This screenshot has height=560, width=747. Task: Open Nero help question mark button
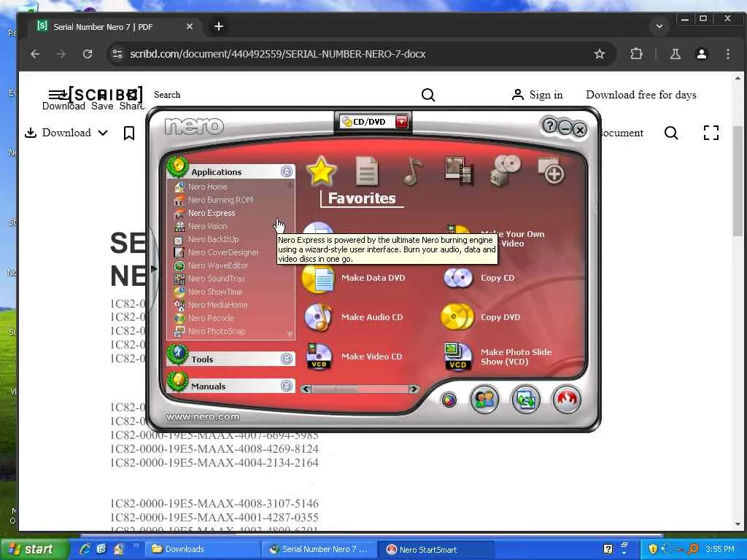pos(550,125)
